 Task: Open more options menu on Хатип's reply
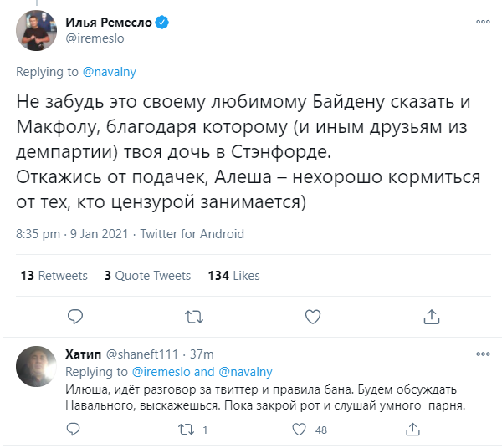pyautogui.click(x=482, y=354)
